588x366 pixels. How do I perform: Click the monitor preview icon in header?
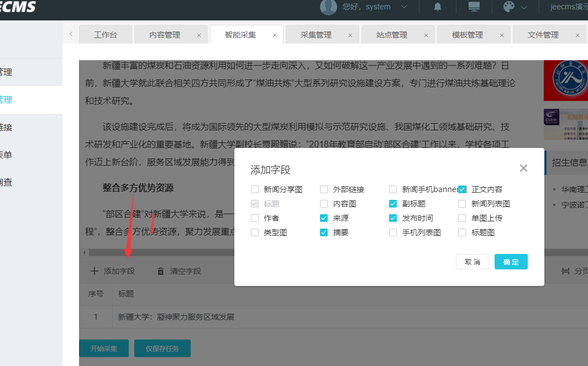coord(474,7)
